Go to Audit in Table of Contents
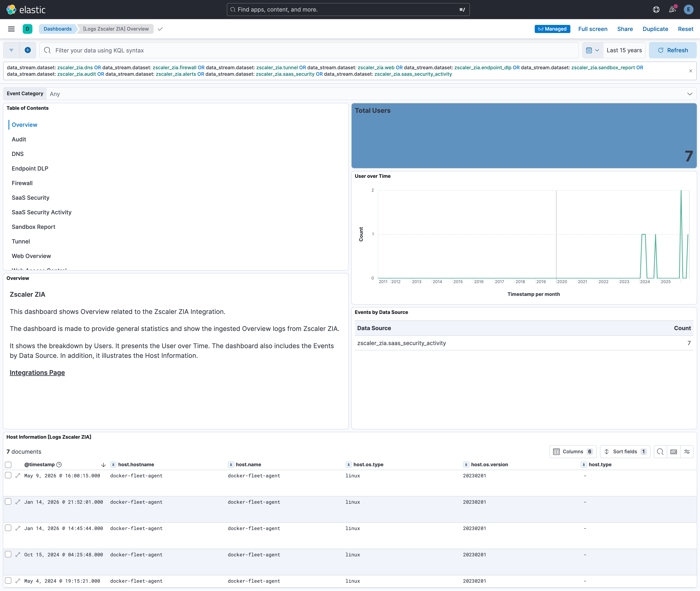This screenshot has height=591, width=700. (x=19, y=139)
